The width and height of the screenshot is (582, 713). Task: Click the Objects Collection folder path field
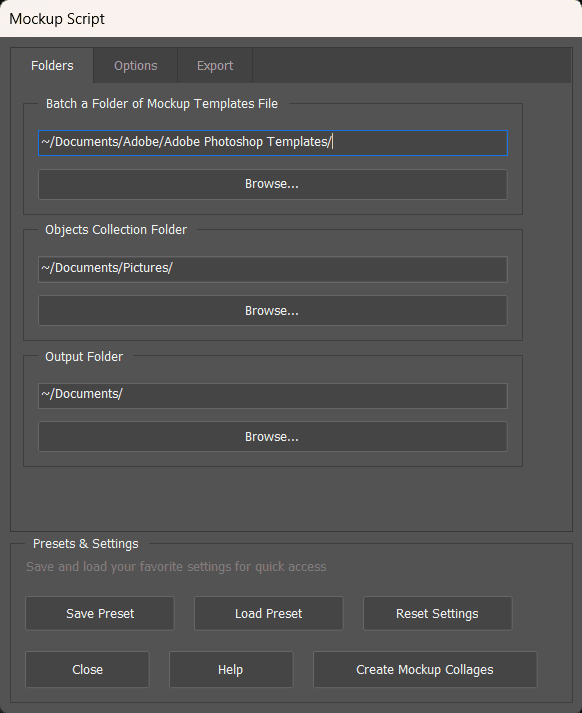(x=273, y=269)
